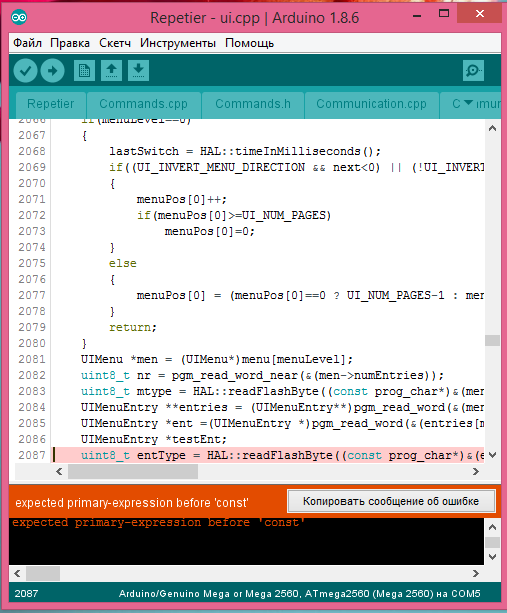Save the sketch with the down-arrow icon
507x613 pixels.
138,70
